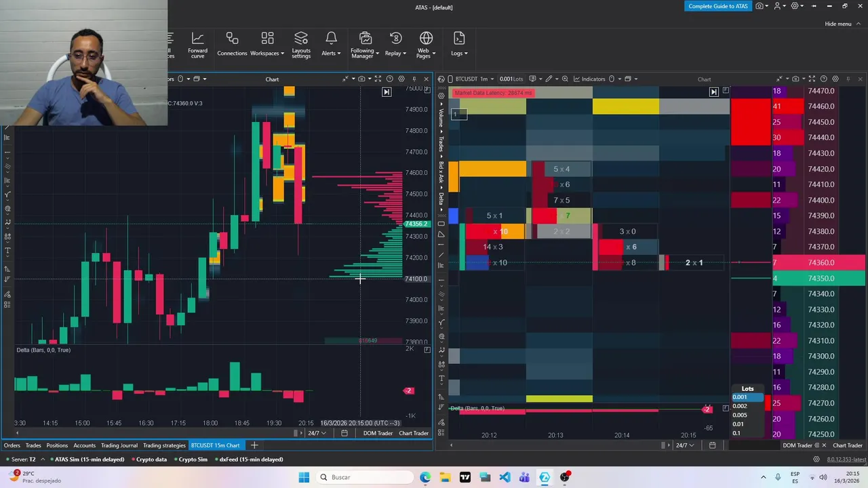Select the BTCUSDT 15m Chart tab
The image size is (868, 488).
[215, 445]
